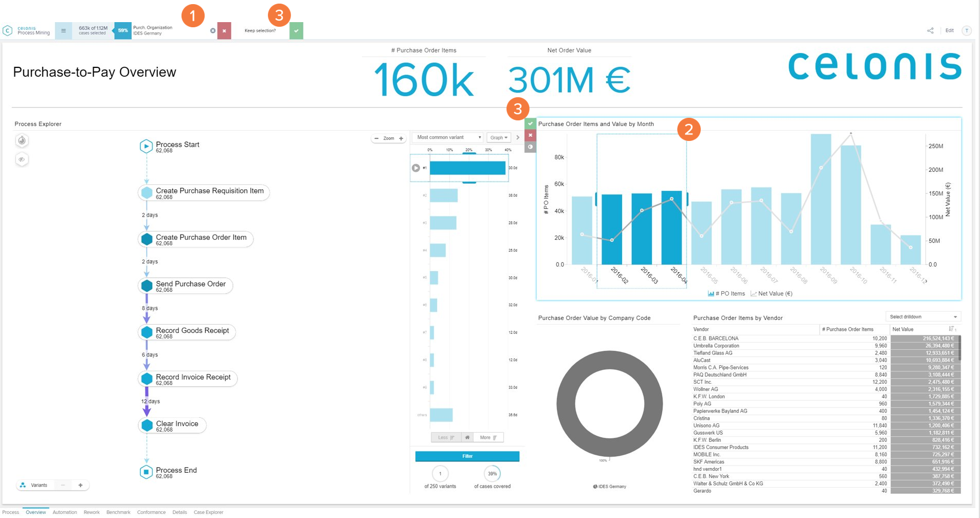The height and width of the screenshot is (518, 980).
Task: Select the Process End node
Action: pyautogui.click(x=146, y=472)
